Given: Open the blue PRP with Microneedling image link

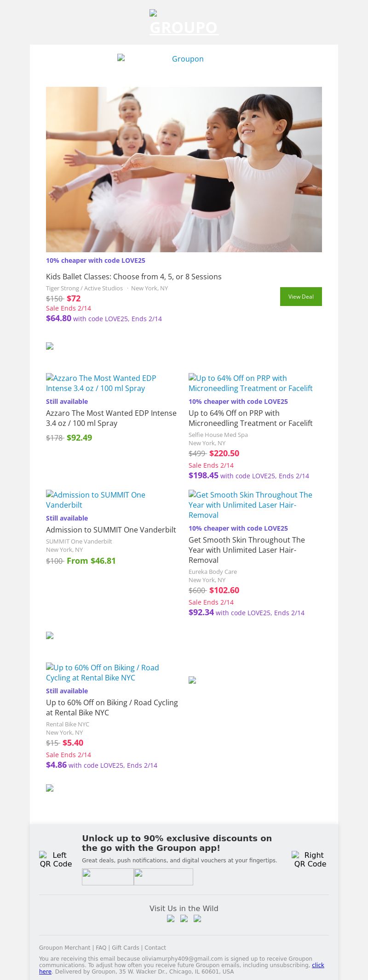Looking at the screenshot, I should [x=250, y=383].
